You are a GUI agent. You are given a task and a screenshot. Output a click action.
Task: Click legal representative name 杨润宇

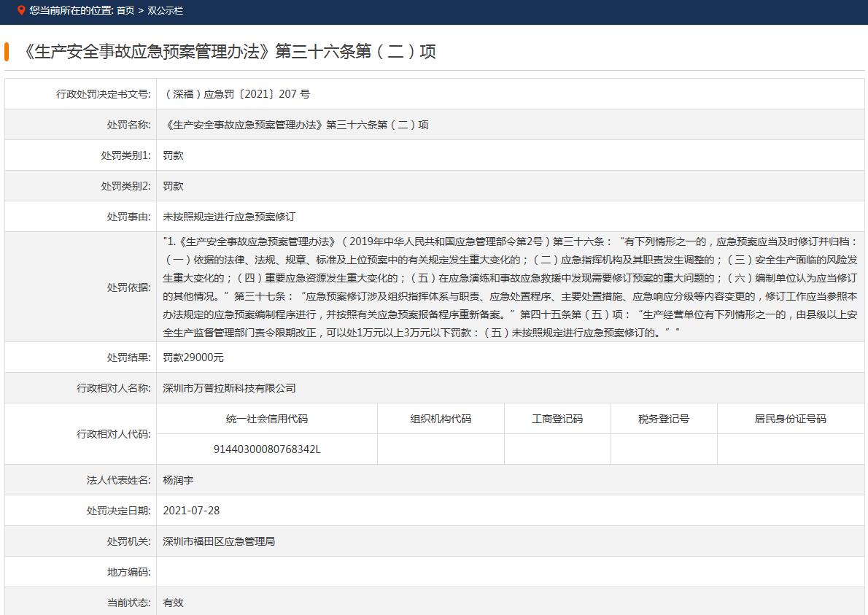click(x=178, y=480)
